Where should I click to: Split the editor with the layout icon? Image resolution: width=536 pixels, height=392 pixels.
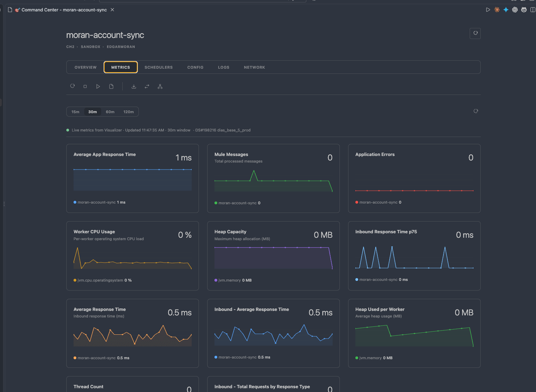point(533,10)
